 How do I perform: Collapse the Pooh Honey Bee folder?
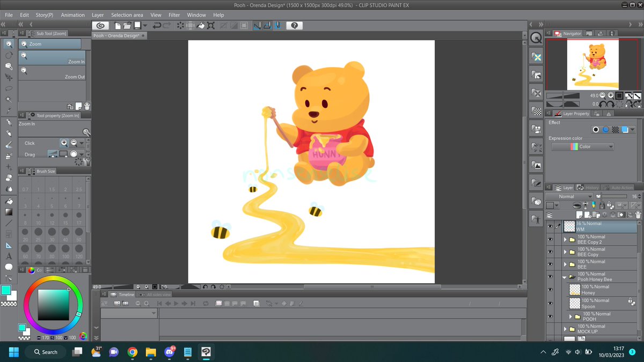565,277
